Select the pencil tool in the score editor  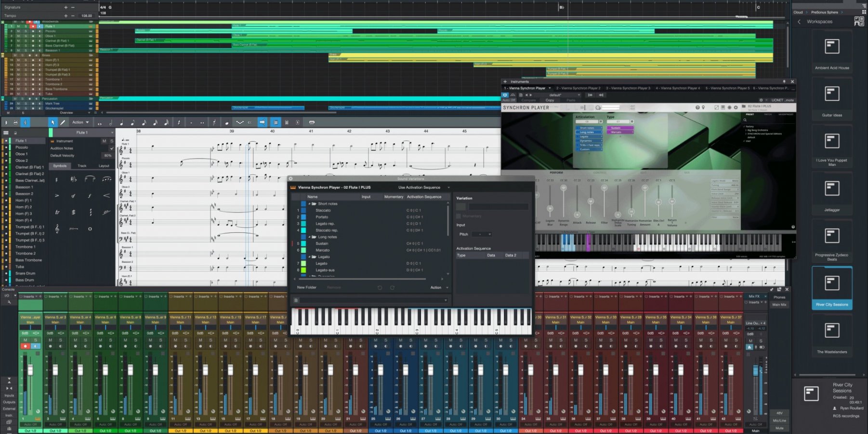pyautogui.click(x=63, y=122)
